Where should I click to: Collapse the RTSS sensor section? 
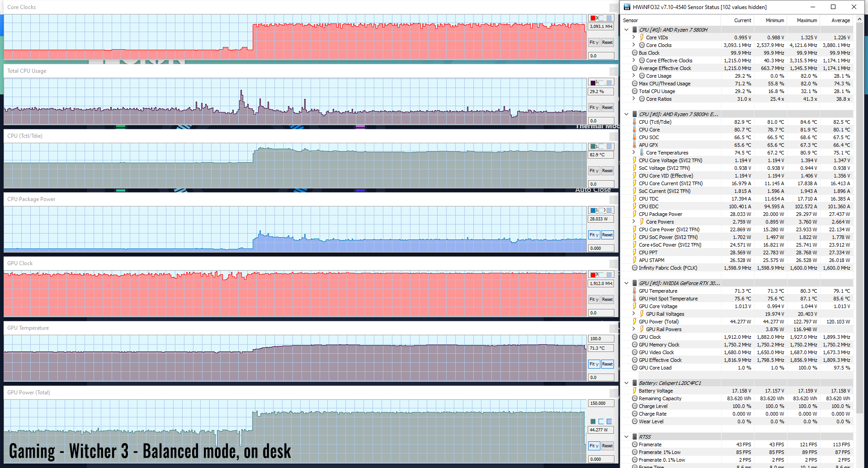(627, 437)
